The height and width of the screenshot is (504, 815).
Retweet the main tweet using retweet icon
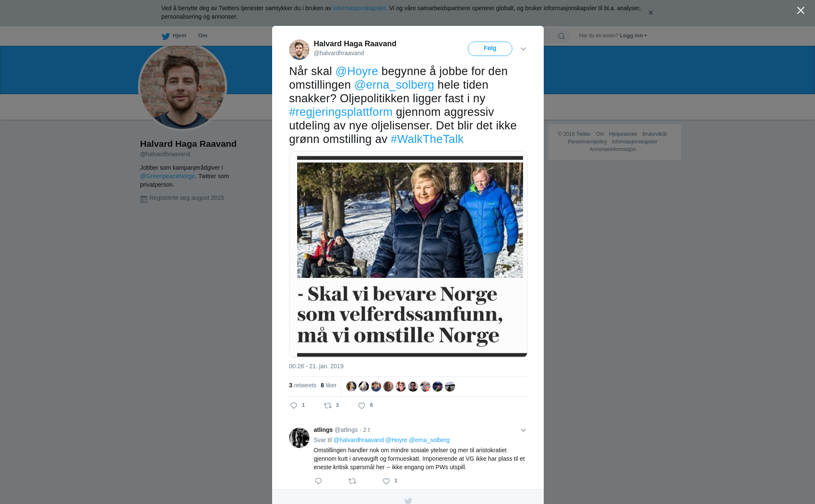tap(328, 406)
